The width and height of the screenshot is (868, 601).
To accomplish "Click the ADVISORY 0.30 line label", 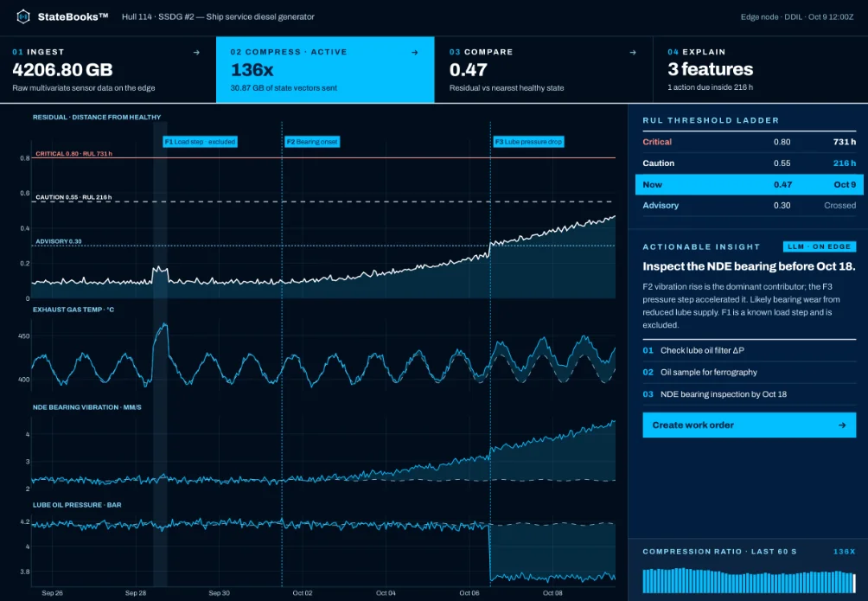I will tap(59, 241).
